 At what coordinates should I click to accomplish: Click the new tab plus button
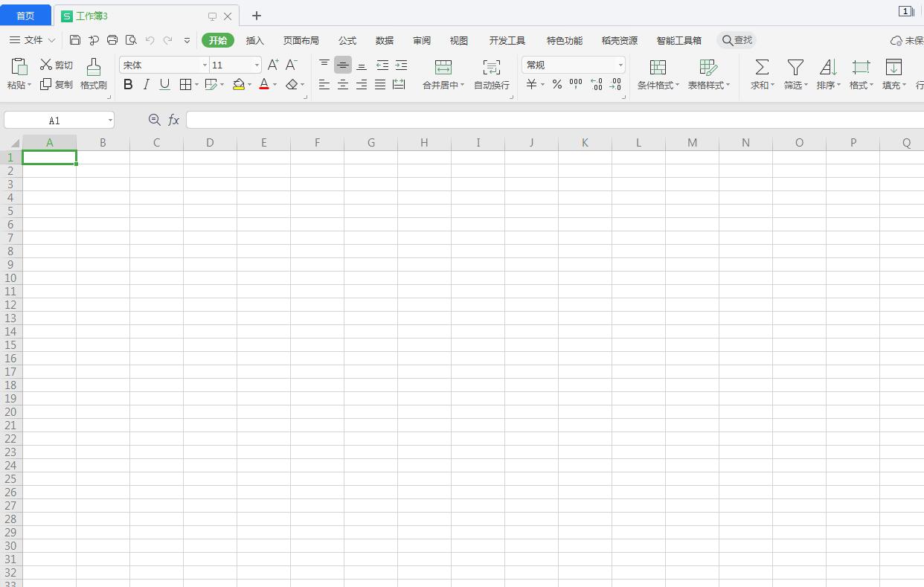point(257,16)
